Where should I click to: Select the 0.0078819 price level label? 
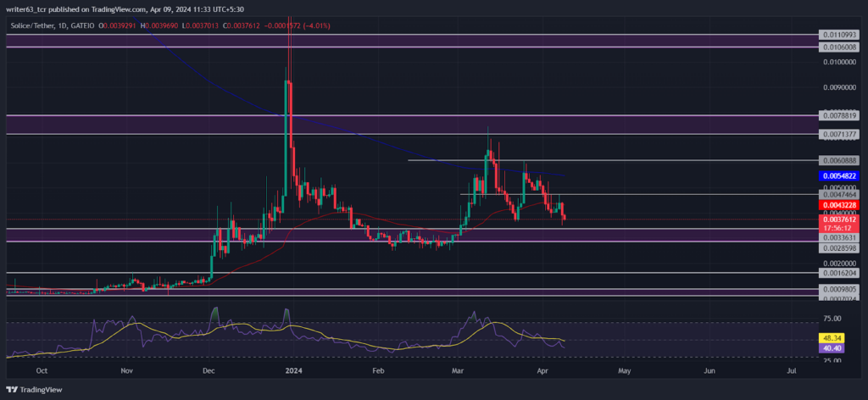click(839, 115)
